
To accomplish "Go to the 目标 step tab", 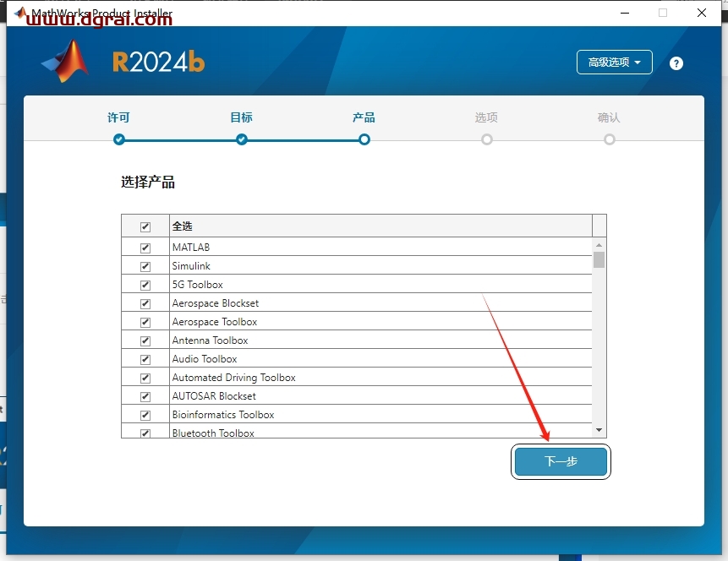I will point(242,118).
